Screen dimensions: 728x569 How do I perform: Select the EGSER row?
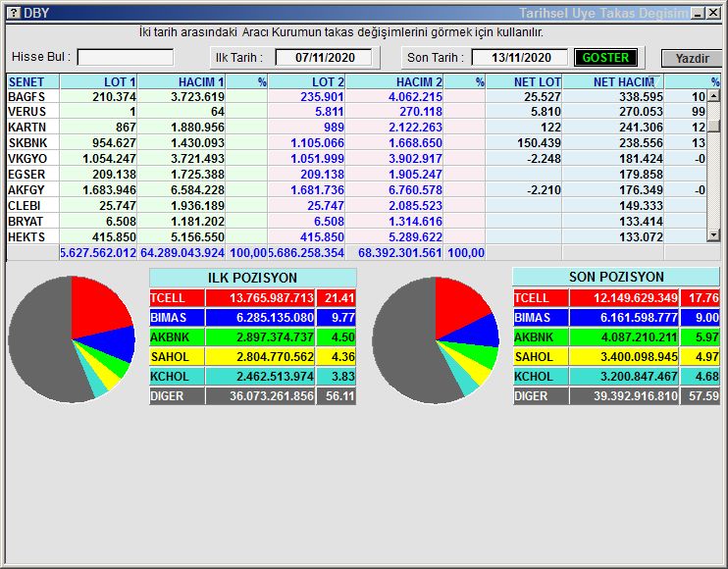(x=356, y=175)
